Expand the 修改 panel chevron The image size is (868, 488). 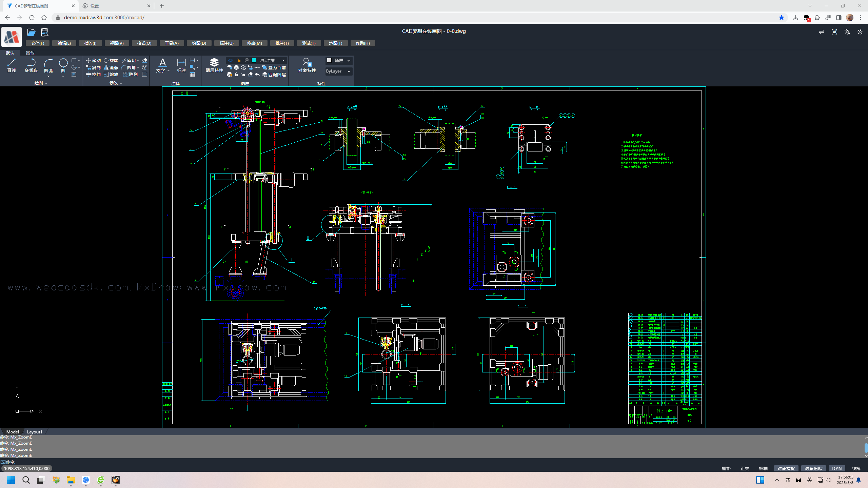click(121, 83)
